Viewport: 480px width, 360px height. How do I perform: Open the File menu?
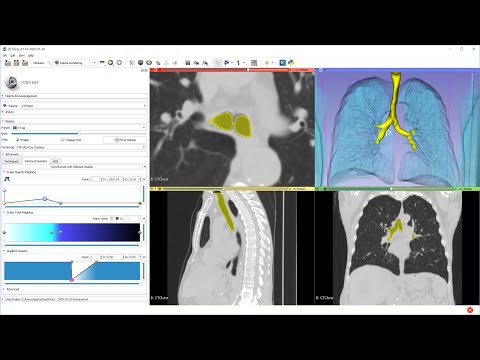5,56
